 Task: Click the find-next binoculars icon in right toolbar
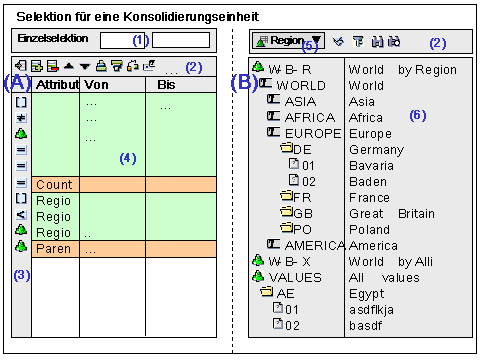tap(394, 42)
